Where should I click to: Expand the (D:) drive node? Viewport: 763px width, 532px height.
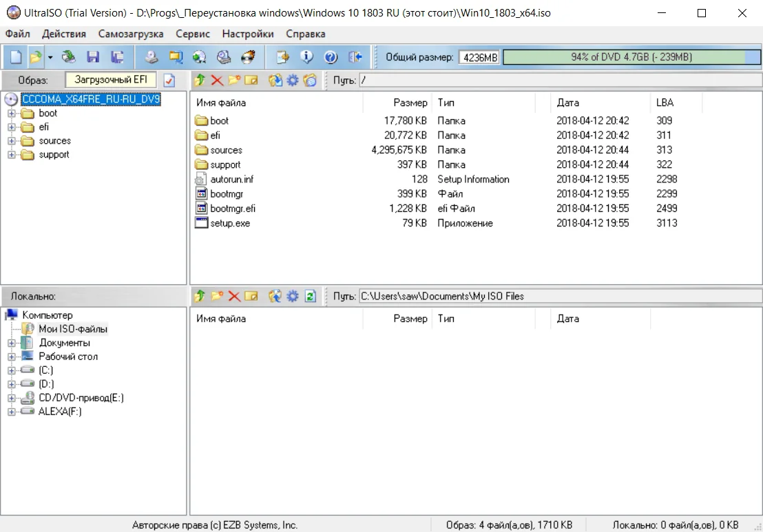11,384
